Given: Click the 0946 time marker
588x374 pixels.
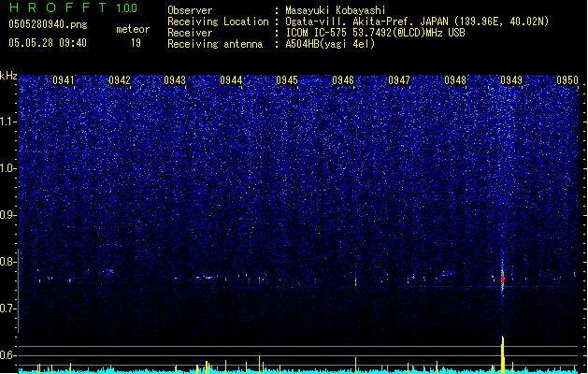Looking at the screenshot, I should 343,80.
